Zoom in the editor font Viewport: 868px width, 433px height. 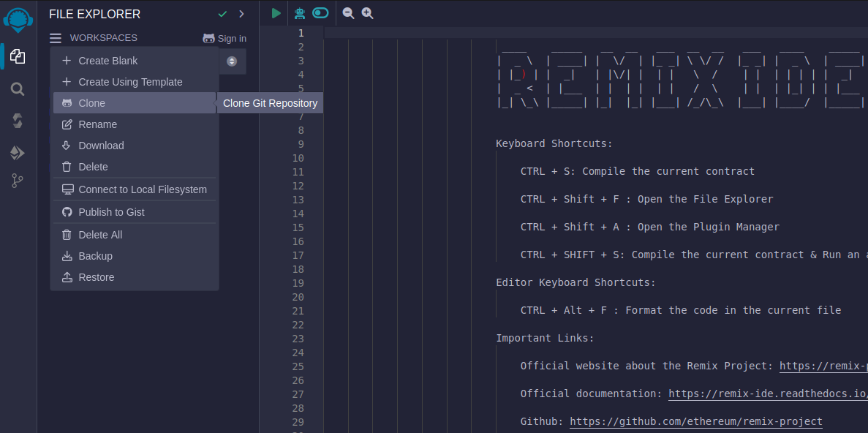point(367,13)
